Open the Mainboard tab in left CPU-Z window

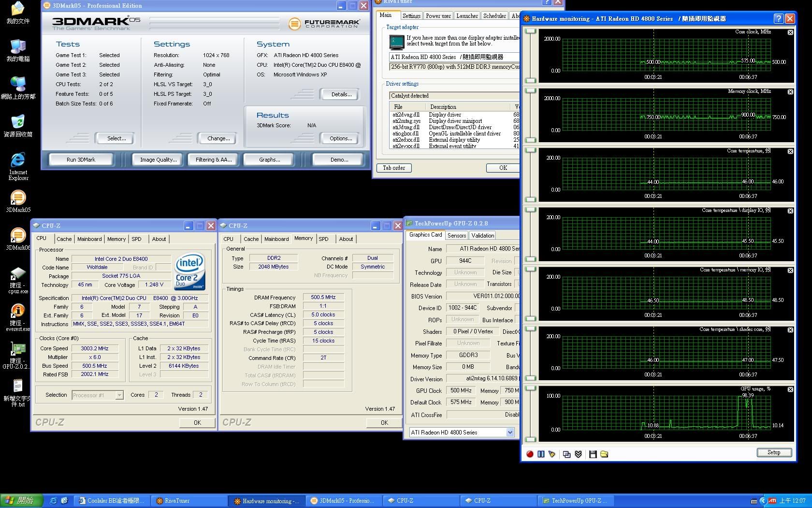click(89, 239)
